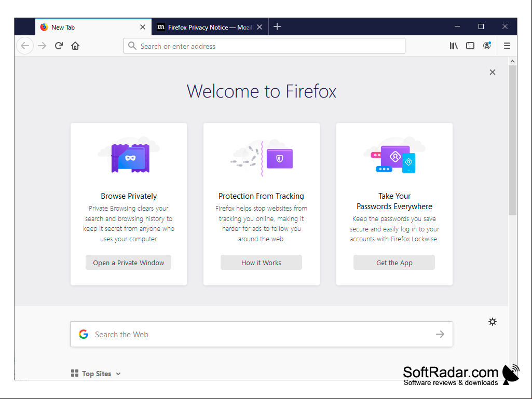Screen dimensions: 532x399
Task: Close the New Tab tab
Action: (143, 27)
